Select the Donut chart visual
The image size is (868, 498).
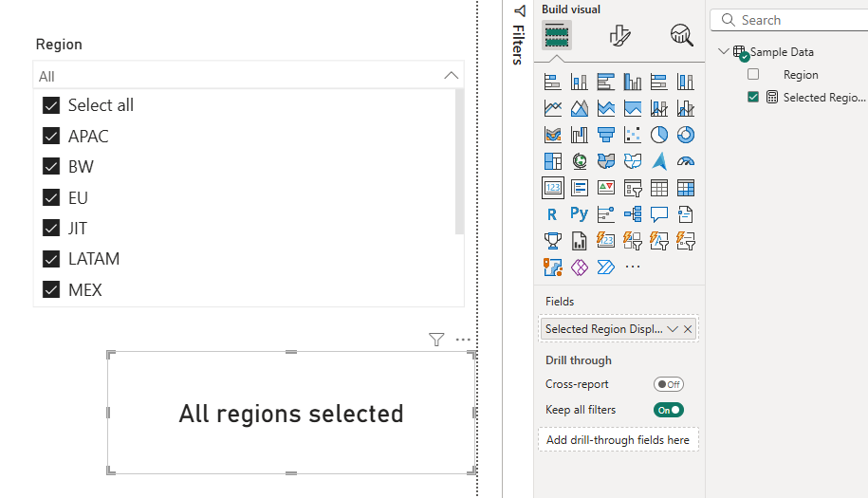[x=685, y=135]
